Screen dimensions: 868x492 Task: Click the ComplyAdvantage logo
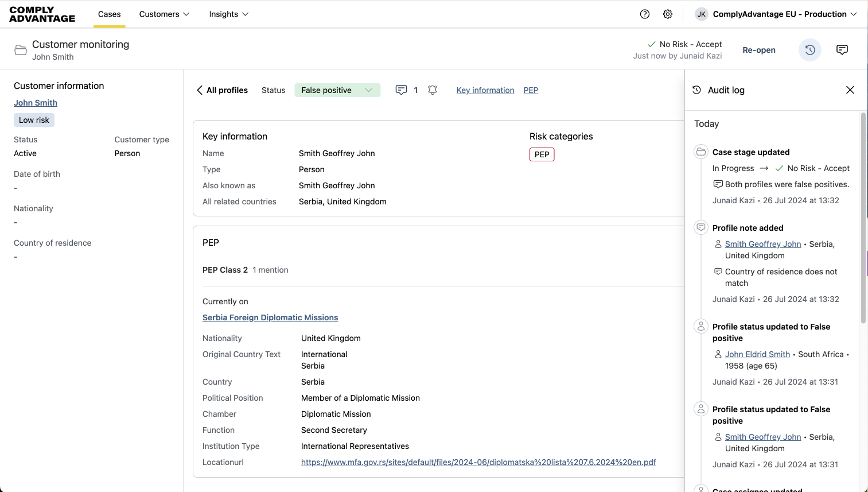pos(42,14)
